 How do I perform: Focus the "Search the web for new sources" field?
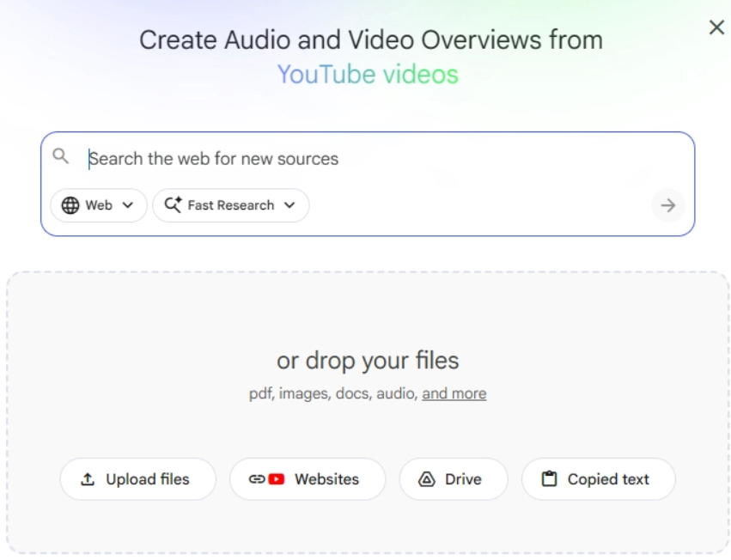pyautogui.click(x=361, y=159)
